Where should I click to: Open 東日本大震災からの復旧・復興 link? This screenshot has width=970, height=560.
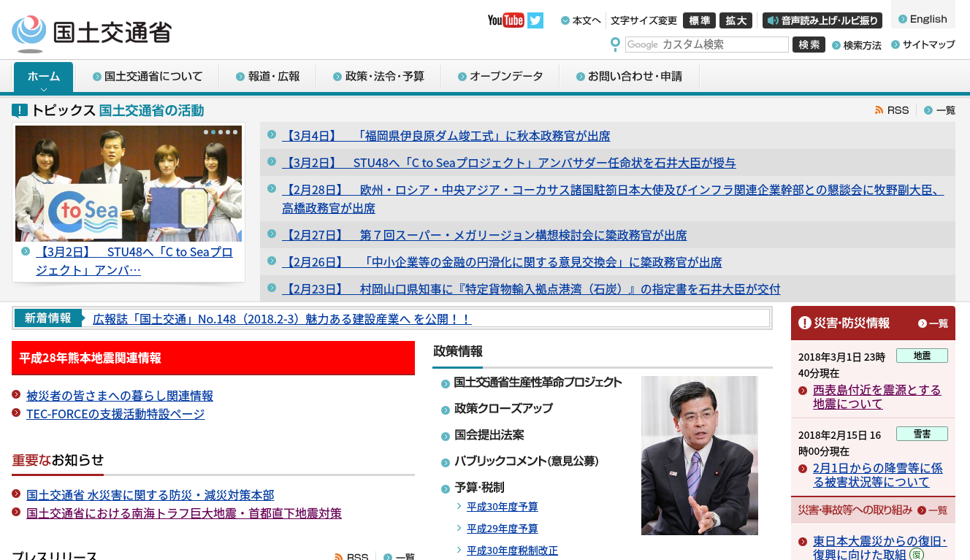879,548
